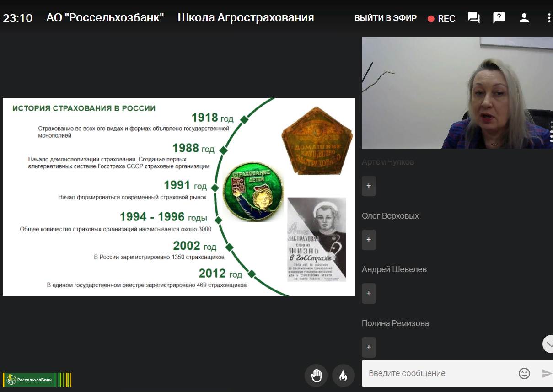
Task: Click the 2002 год heading on the slide
Action: tap(195, 246)
